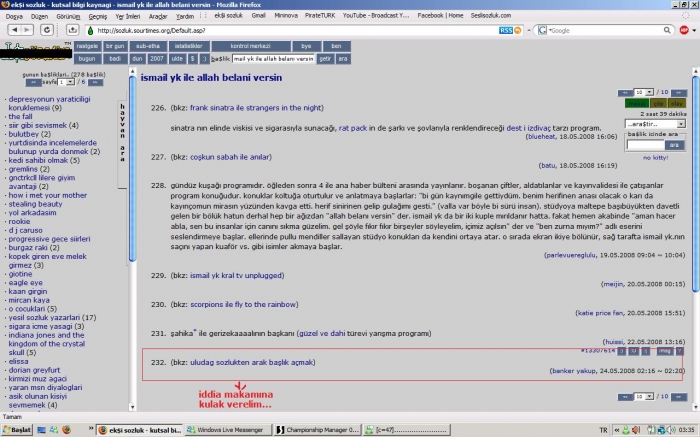Go forward with the browser Forward arrow
Viewport: 700px width, 437px height.
coord(27,30)
